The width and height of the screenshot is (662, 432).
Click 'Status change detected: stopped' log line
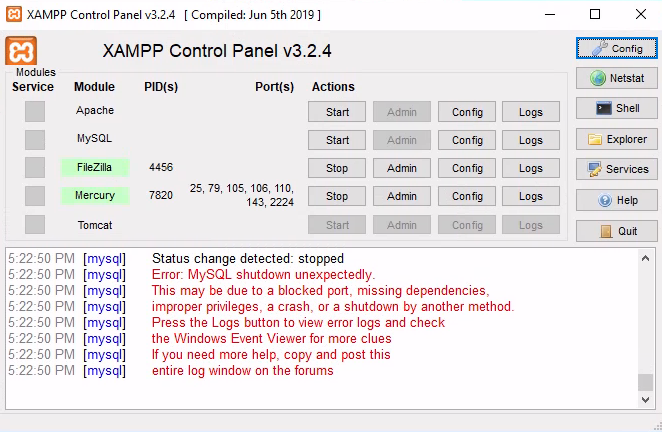tap(248, 258)
